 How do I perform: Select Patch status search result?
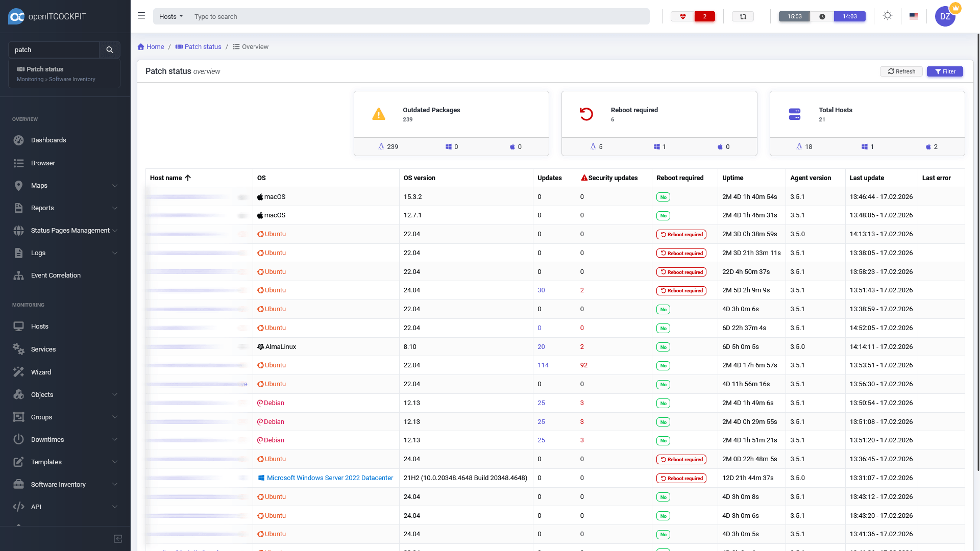tap(45, 69)
